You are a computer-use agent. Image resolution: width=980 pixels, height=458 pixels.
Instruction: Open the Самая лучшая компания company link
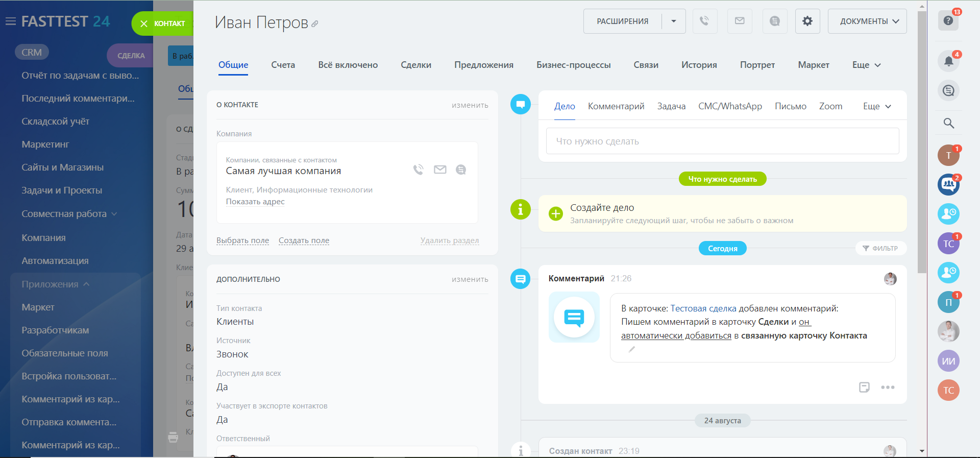(x=283, y=171)
